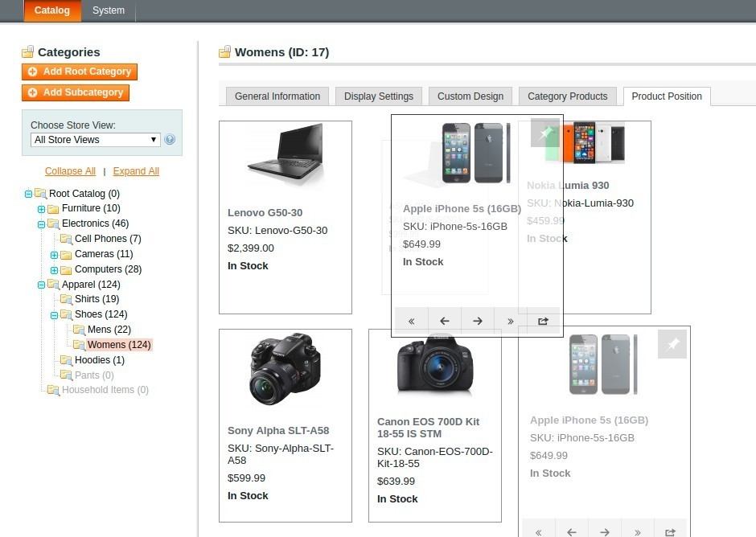The width and height of the screenshot is (756, 537).
Task: Switch to the Display Settings tab
Action: coord(379,96)
